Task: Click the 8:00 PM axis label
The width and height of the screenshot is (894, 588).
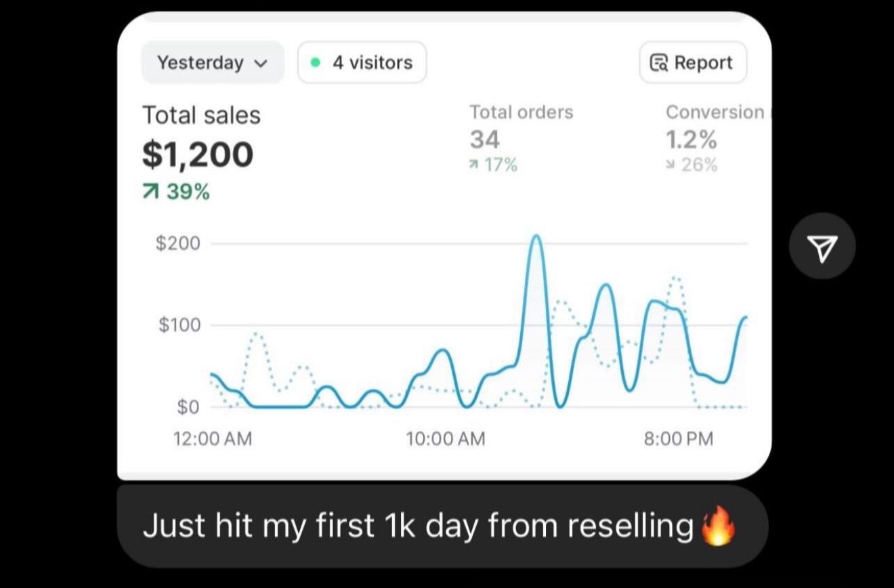Action: tap(677, 439)
